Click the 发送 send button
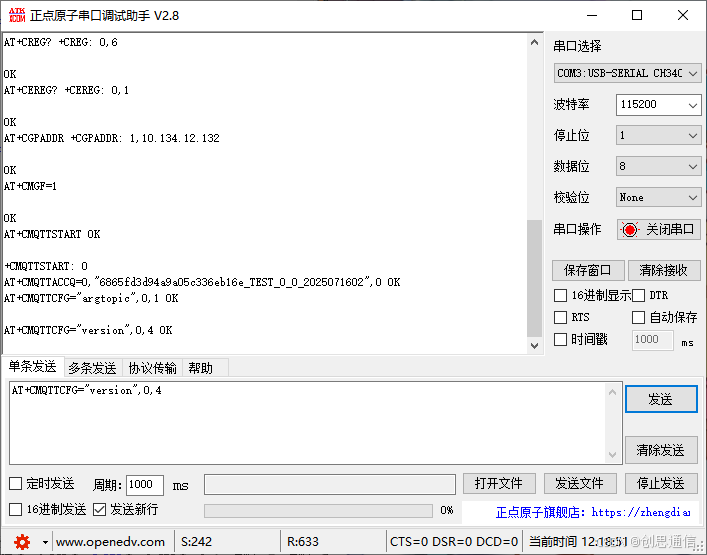707x555 pixels. 661,399
